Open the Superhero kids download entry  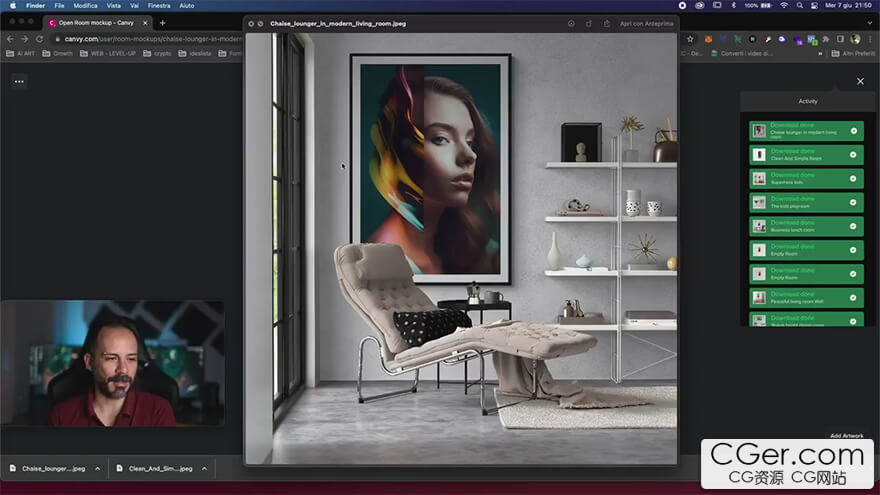806,178
